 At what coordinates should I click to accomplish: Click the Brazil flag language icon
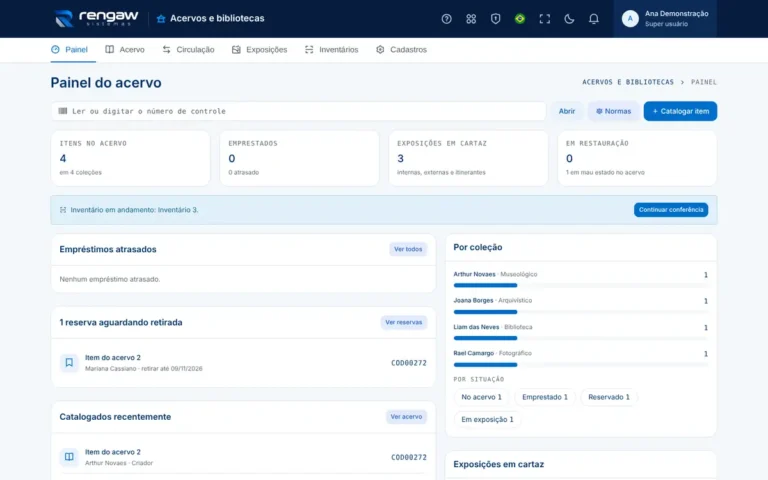pos(520,19)
